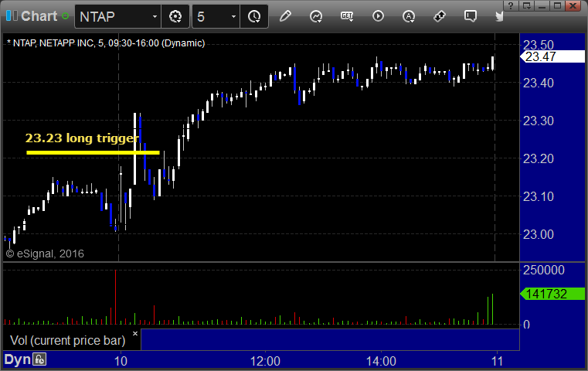
Task: Start bar replay play icon
Action: (x=378, y=16)
